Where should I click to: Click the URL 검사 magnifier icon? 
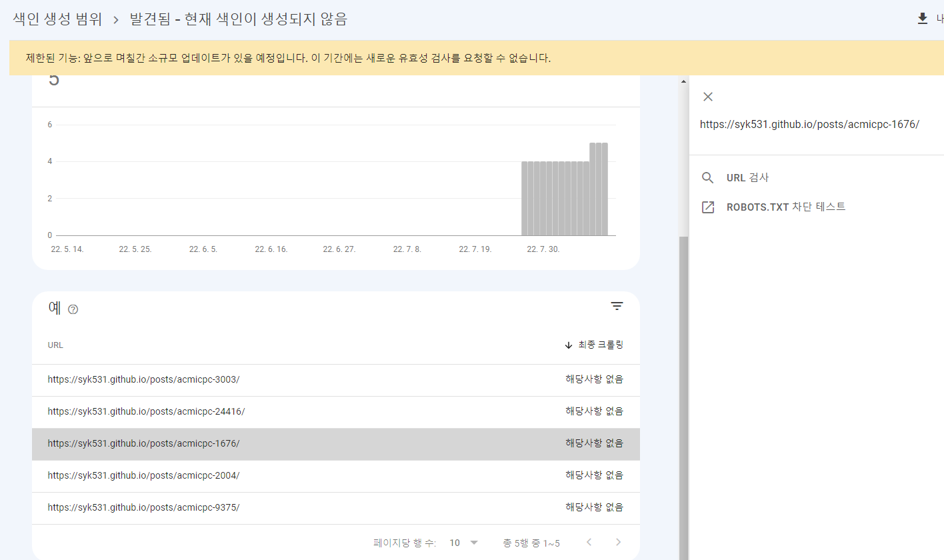tap(708, 178)
